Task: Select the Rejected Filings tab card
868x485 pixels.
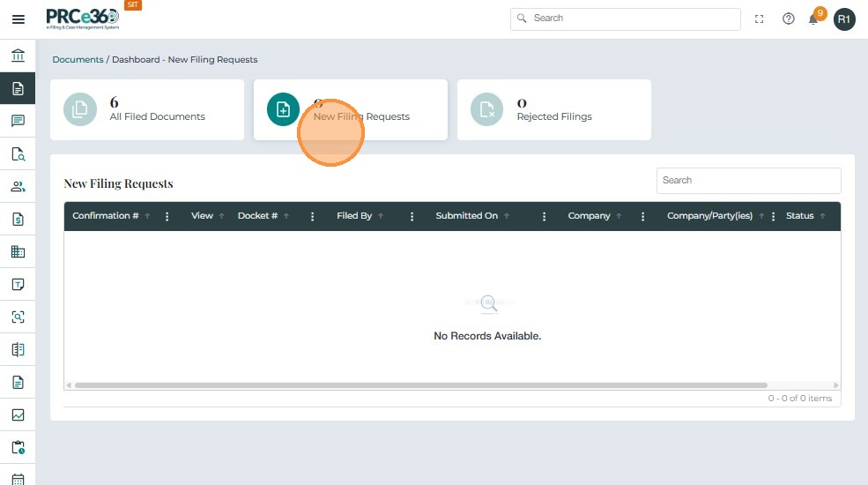Action: click(554, 109)
